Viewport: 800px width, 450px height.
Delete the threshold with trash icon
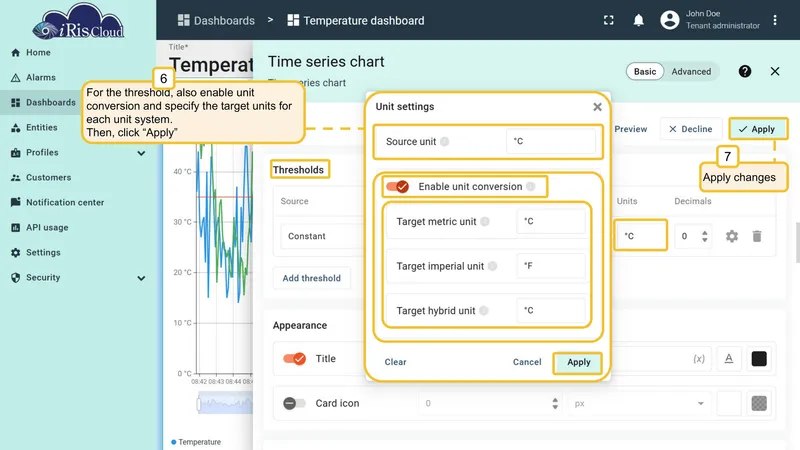757,236
